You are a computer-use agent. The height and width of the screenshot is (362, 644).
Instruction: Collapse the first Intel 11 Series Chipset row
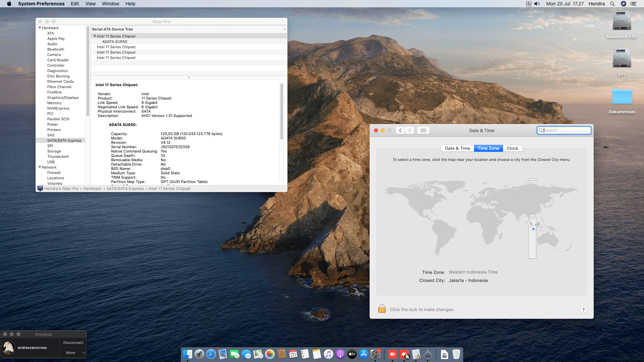coord(95,36)
